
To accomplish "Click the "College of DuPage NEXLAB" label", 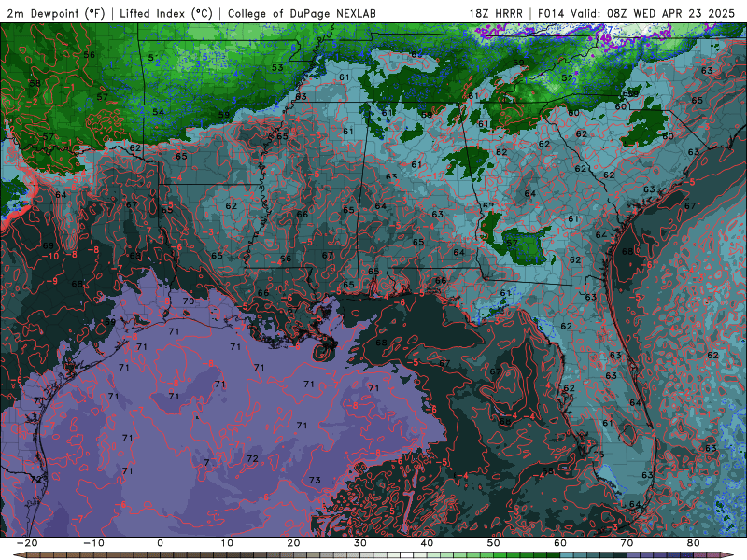I will [302, 14].
